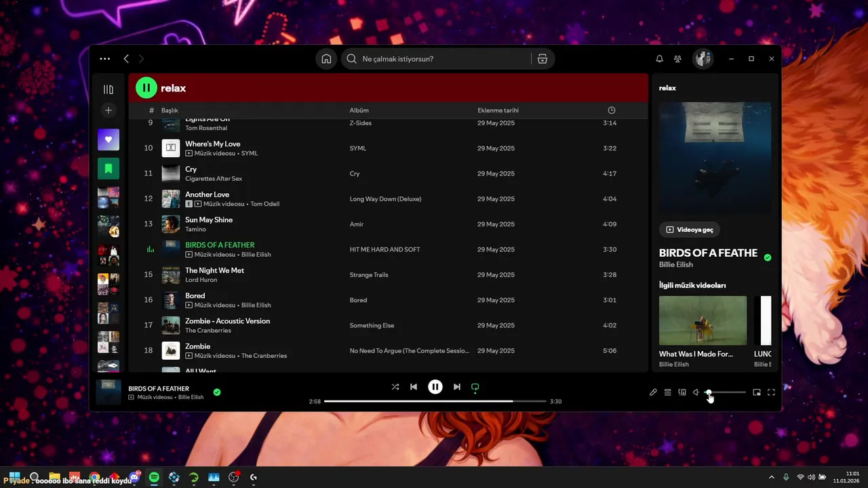Click BIRDS OF A FEATHER title in side panel
This screenshot has height=488, width=868.
708,253
